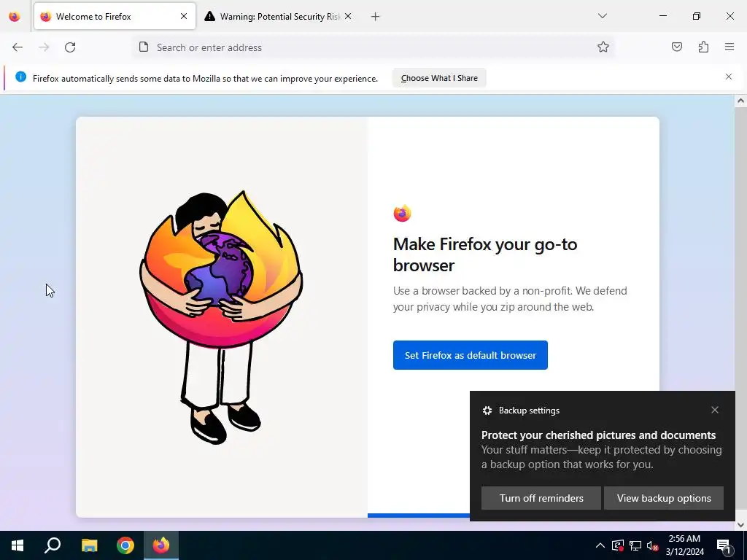The image size is (747, 560).
Task: Click the forward navigation arrow
Action: click(x=44, y=47)
